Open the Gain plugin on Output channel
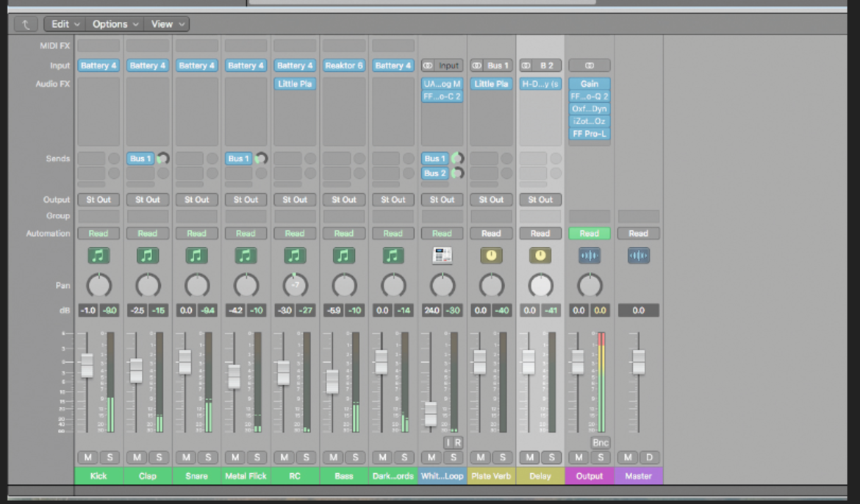 [x=590, y=84]
